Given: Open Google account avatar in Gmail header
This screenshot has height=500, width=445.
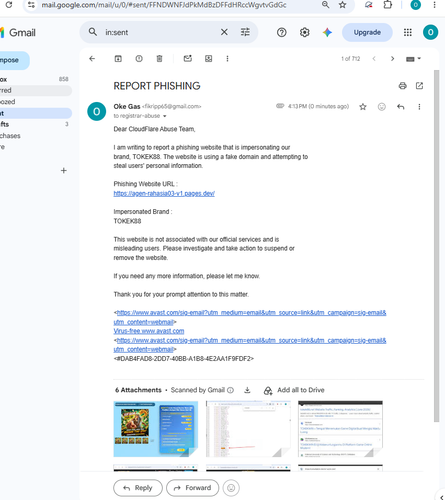Looking at the screenshot, I should 430,32.
